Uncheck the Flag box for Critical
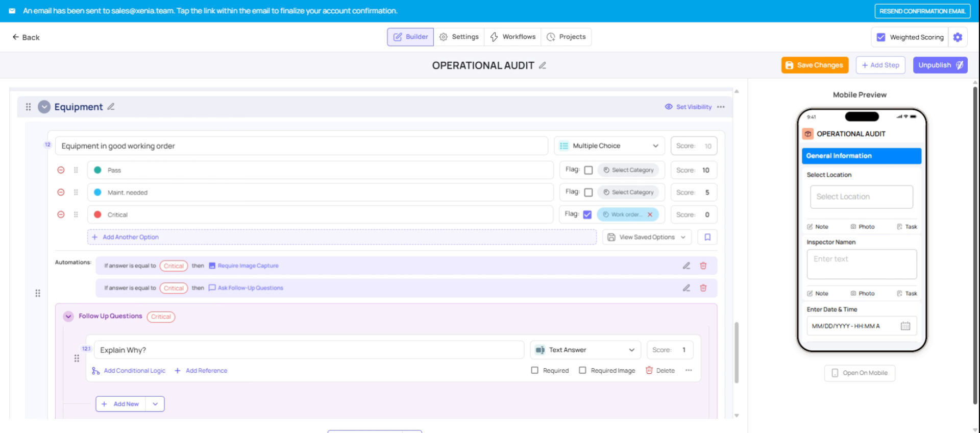980x433 pixels. coord(587,214)
